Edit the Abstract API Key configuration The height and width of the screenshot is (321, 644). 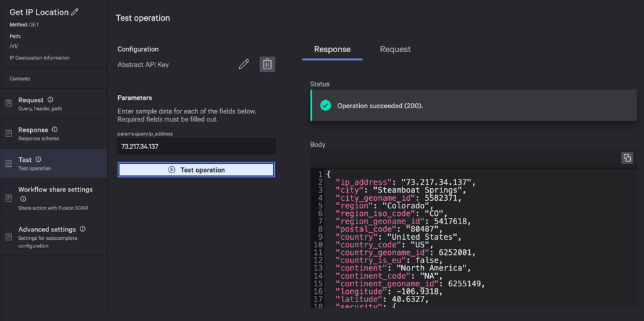(244, 64)
